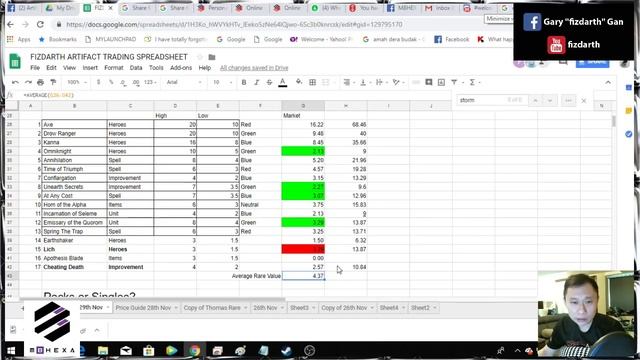Open the Add-ons menu

coord(181,68)
